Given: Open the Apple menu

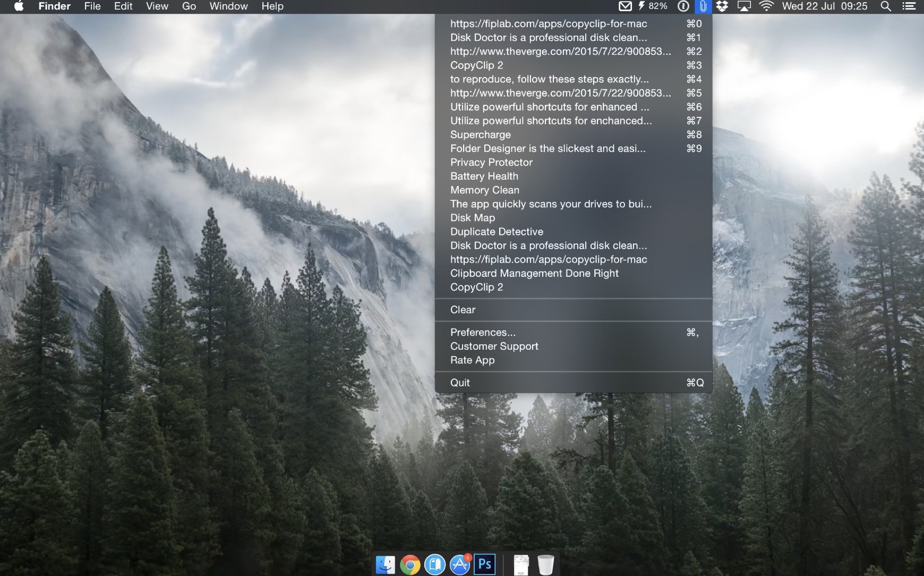Looking at the screenshot, I should pos(19,6).
